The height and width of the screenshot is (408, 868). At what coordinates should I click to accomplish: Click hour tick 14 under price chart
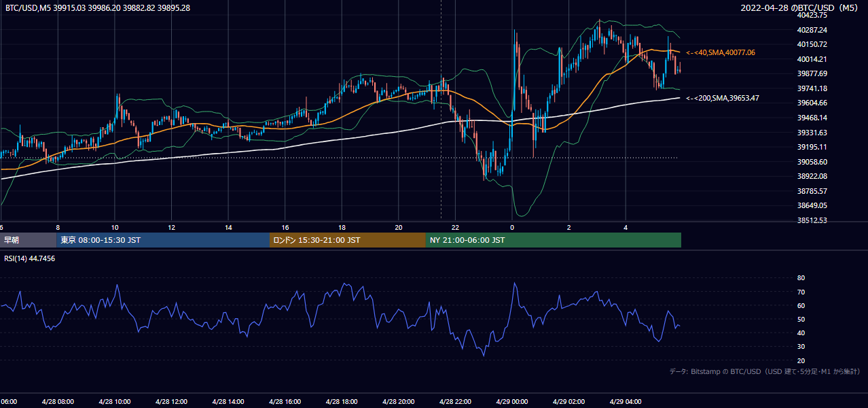pos(228,227)
